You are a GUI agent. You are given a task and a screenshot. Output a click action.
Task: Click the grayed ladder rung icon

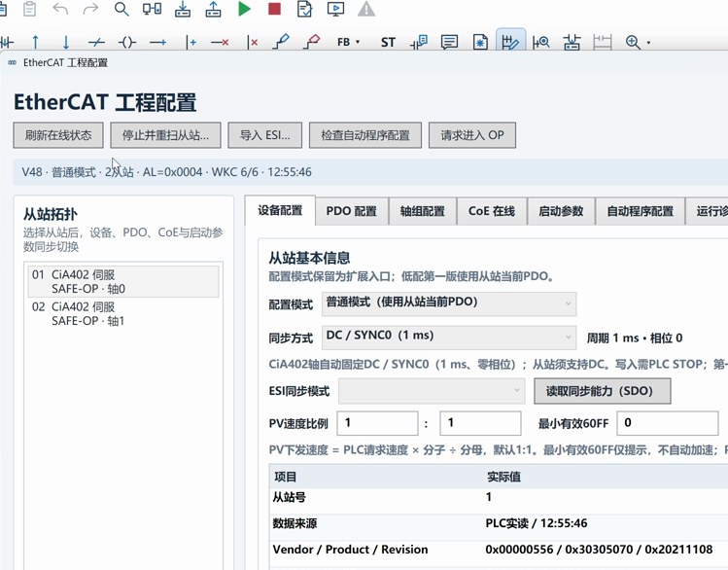click(x=603, y=42)
